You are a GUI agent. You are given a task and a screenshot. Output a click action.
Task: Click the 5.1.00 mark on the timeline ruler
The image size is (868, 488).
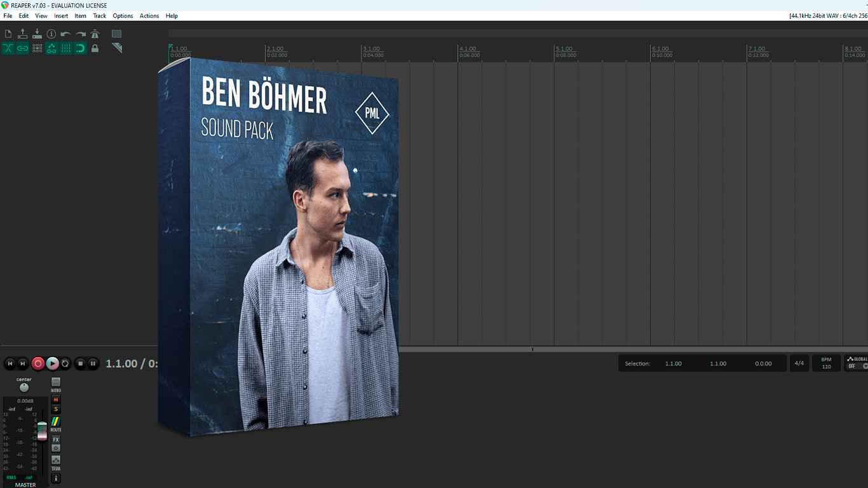coord(564,49)
